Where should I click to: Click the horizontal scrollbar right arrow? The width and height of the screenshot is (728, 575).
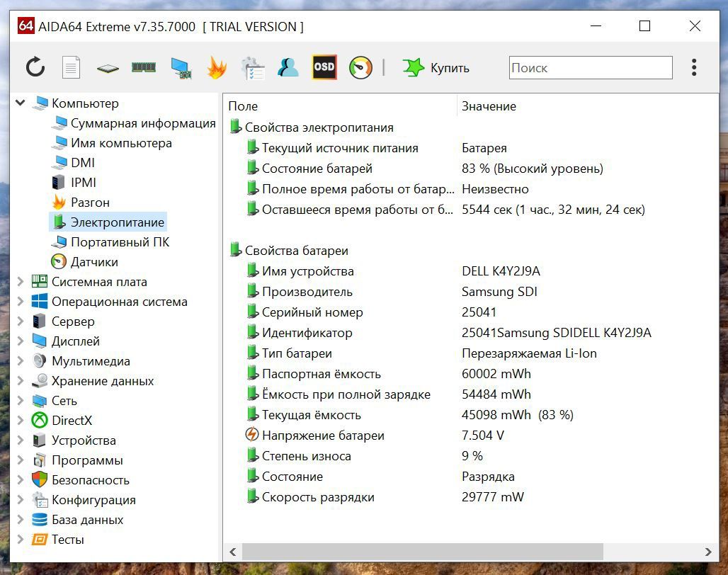point(707,552)
